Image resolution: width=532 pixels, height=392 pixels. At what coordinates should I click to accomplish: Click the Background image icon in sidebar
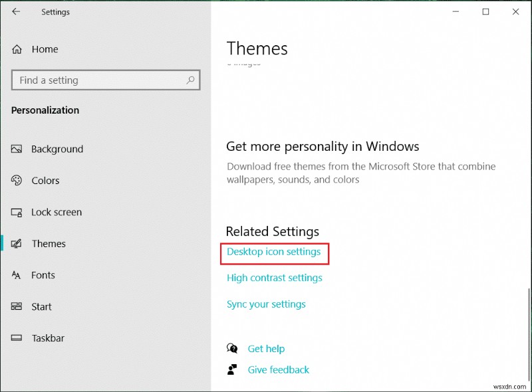point(17,149)
